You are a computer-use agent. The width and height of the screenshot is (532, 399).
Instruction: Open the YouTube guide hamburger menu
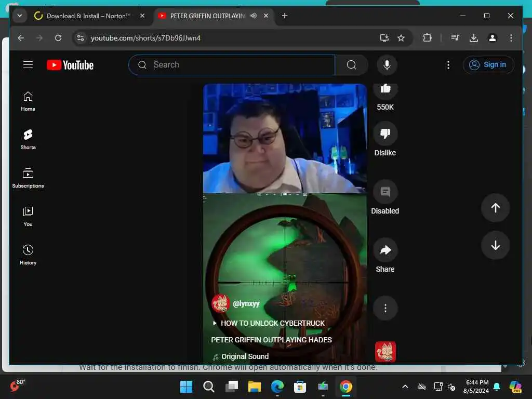(x=28, y=65)
